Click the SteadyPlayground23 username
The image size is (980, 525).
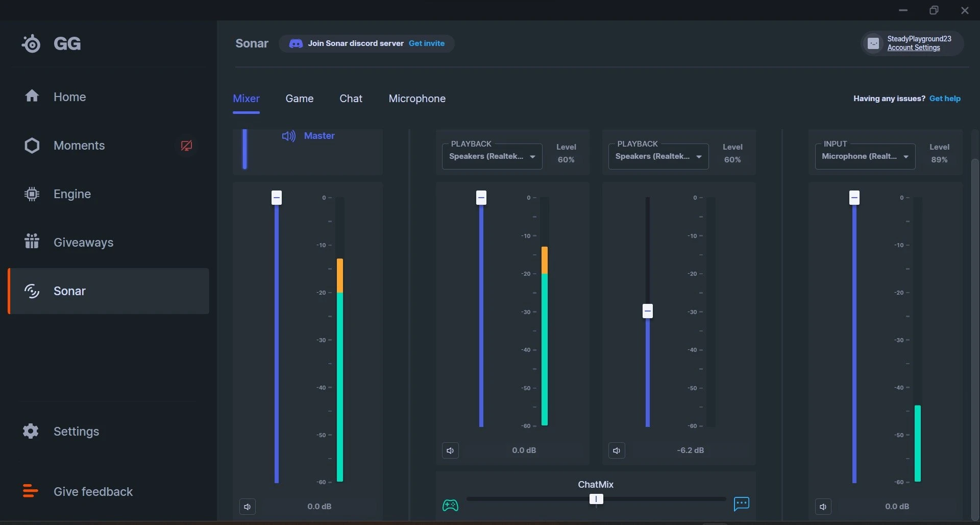point(919,39)
